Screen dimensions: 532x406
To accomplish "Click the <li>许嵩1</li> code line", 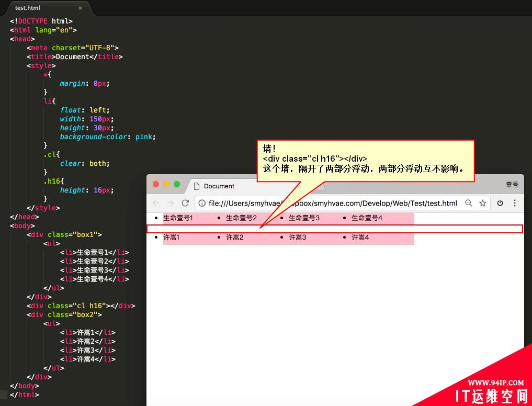I will 88,332.
